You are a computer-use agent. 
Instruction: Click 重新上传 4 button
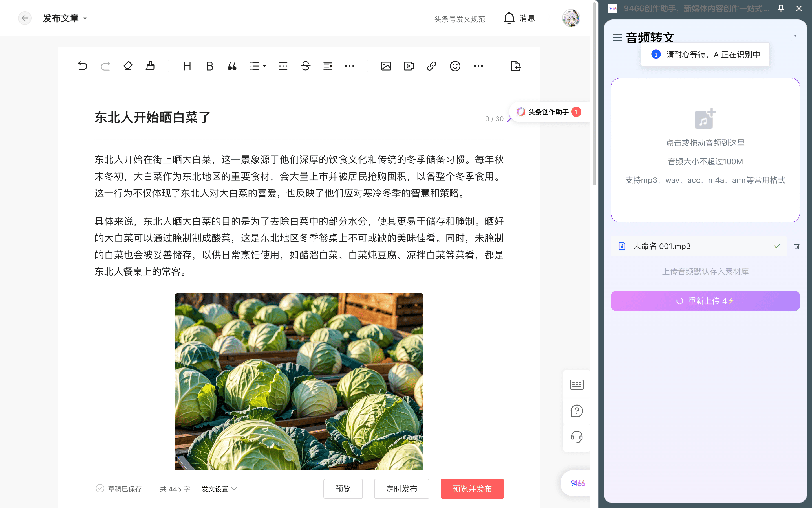(705, 301)
